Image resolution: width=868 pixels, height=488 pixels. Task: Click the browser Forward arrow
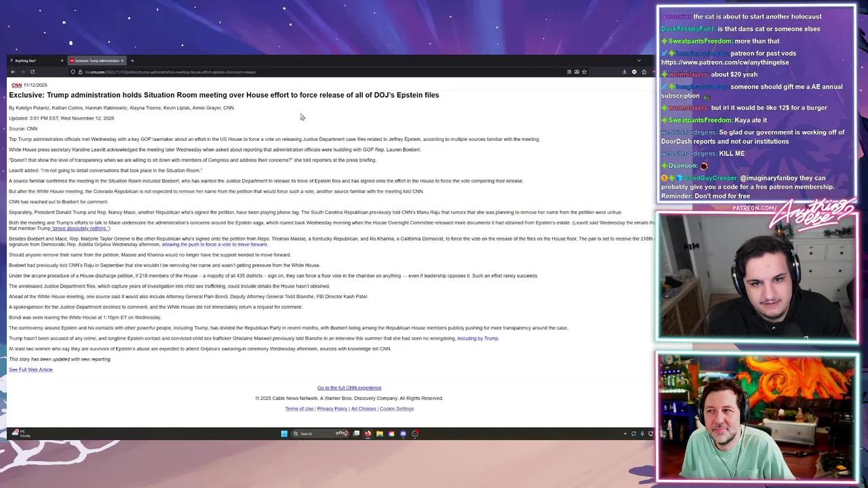pos(22,72)
